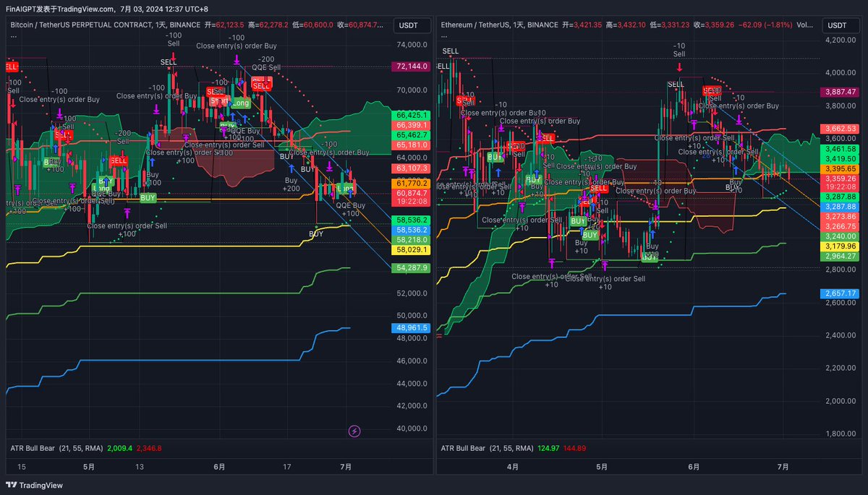Click the 6月 date on Ethereum time axis
Screen dimensions: 868x495
coord(694,467)
